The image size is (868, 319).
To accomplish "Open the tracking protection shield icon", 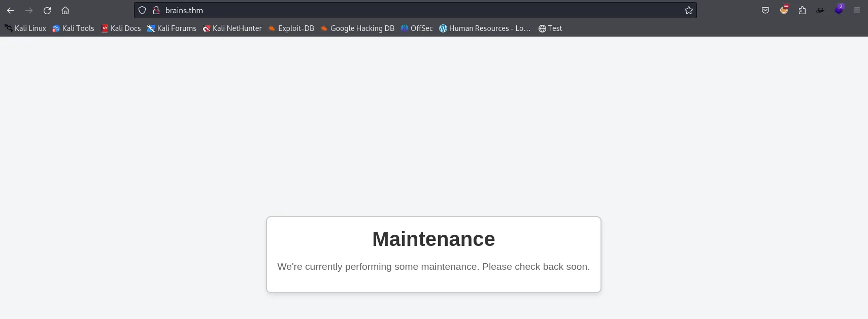I will pyautogui.click(x=142, y=10).
